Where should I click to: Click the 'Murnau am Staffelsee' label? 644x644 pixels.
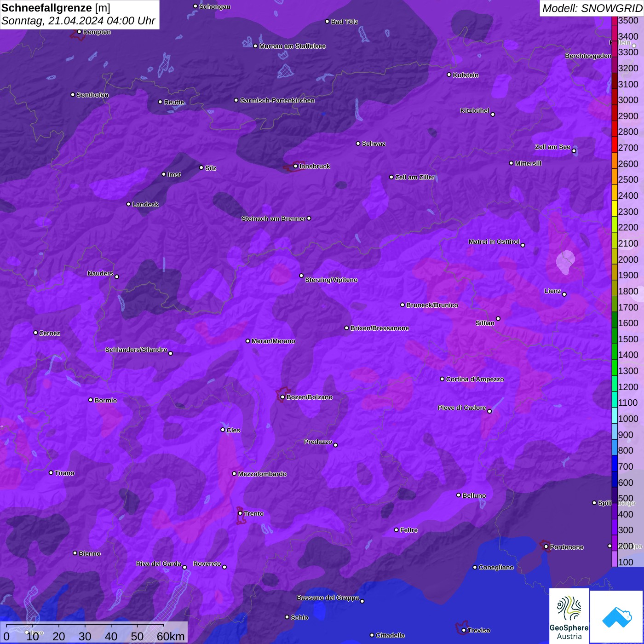coord(293,46)
